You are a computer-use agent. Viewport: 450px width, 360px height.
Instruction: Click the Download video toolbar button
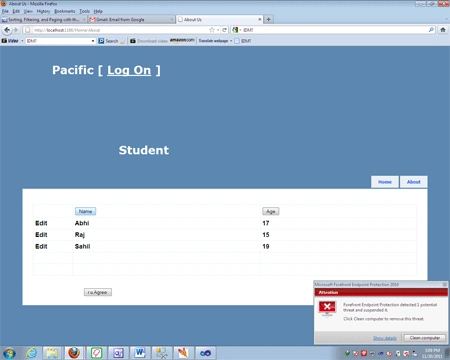[149, 41]
